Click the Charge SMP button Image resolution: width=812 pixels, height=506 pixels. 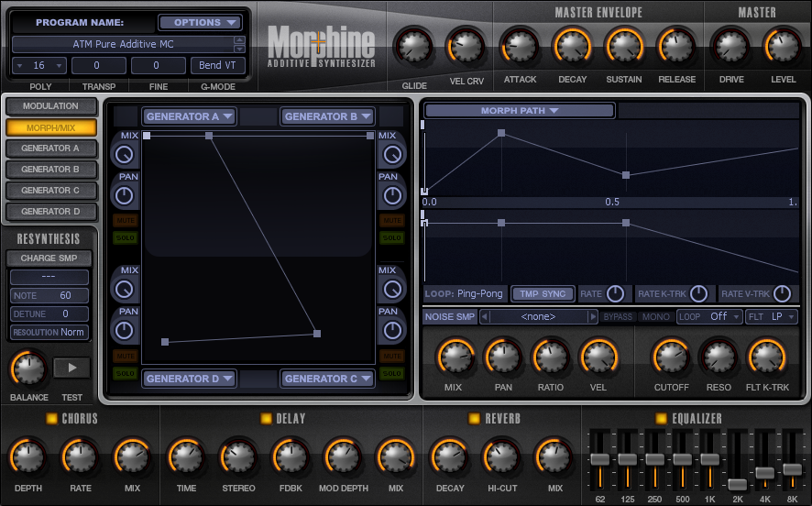tap(49, 258)
